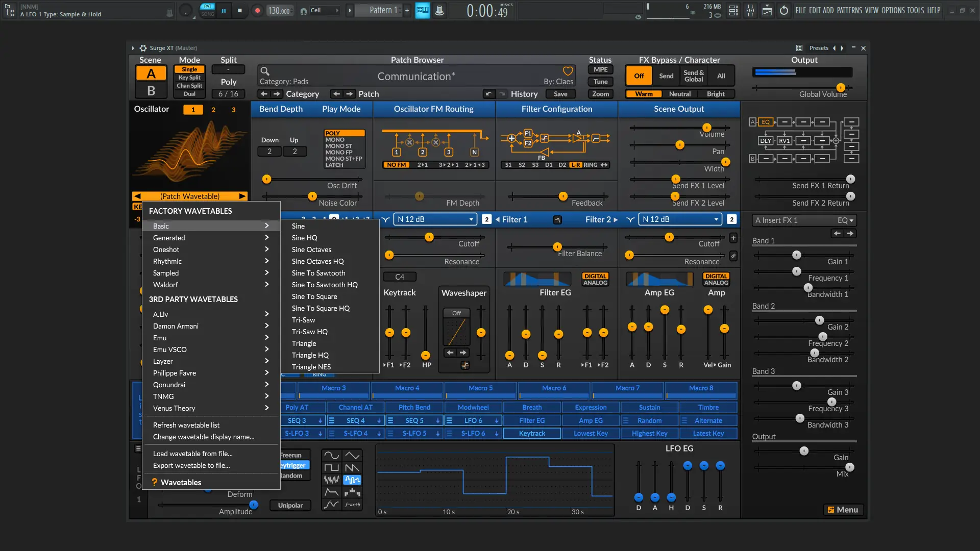Select the sine wave LFO shape
This screenshot has width=980, height=551.
pyautogui.click(x=331, y=455)
